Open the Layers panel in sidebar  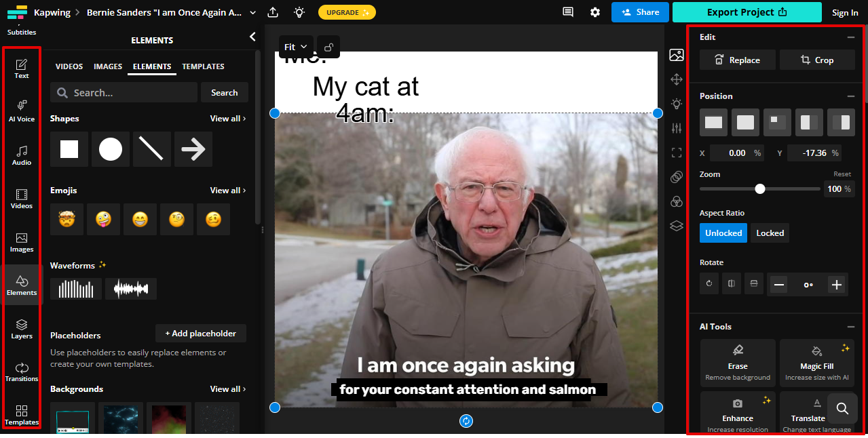coord(22,329)
